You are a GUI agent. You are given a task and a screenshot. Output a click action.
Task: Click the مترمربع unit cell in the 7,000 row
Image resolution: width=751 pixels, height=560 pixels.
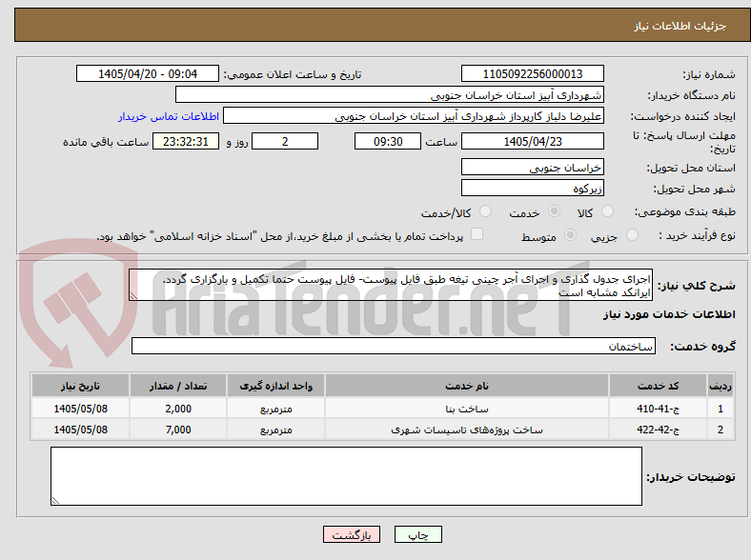[x=275, y=430]
